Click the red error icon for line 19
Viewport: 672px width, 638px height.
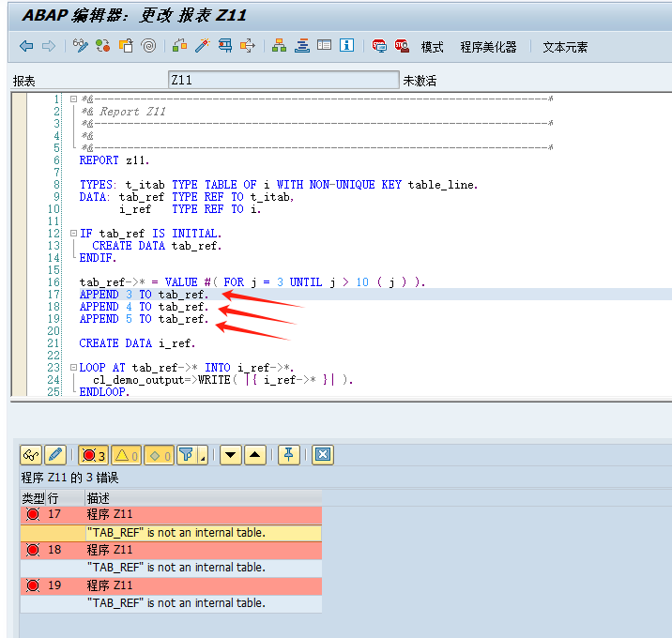tap(33, 585)
